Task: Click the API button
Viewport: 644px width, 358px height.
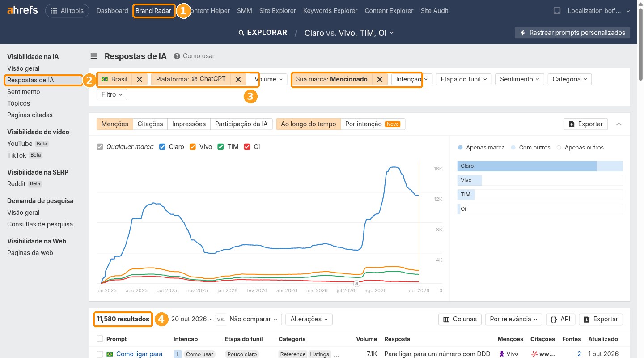Action: (x=560, y=319)
